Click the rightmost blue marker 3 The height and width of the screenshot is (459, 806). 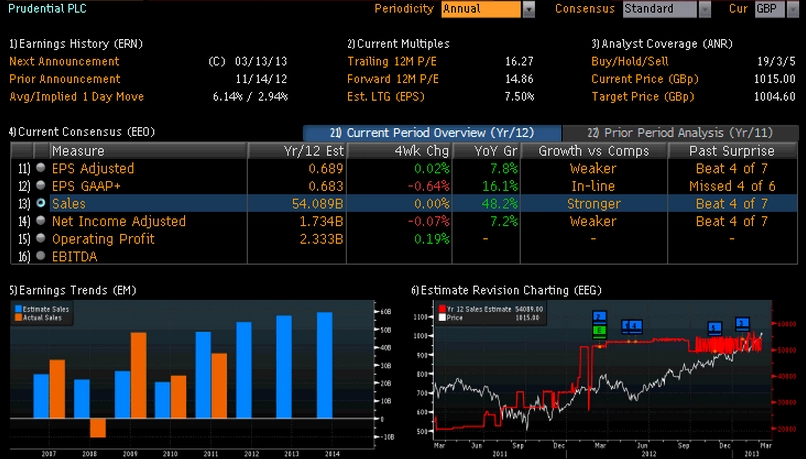[742, 323]
